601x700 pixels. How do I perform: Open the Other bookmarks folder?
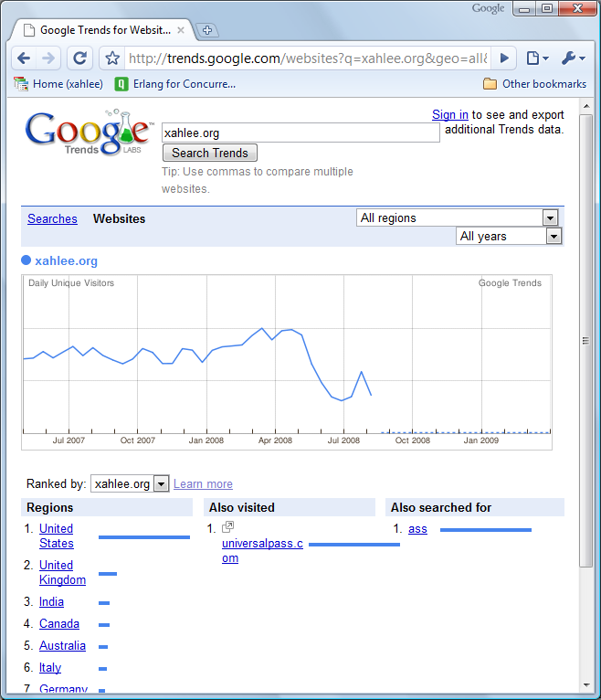[534, 84]
